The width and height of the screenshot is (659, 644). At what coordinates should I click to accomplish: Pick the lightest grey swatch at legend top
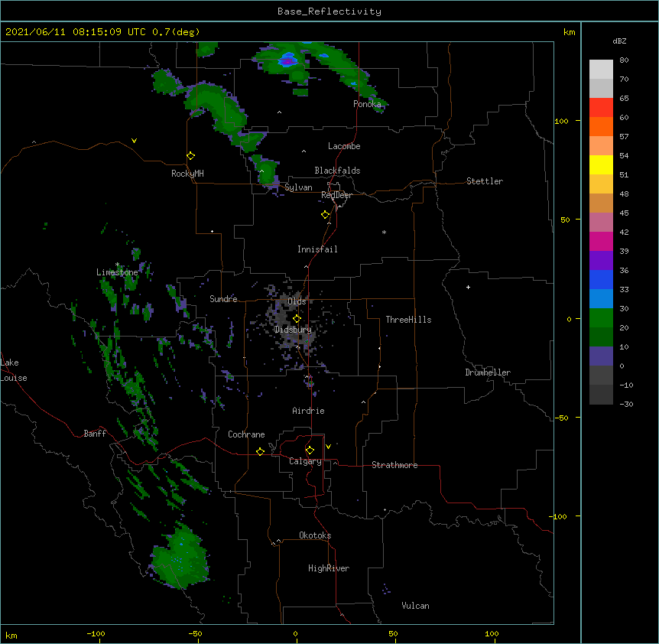point(601,70)
